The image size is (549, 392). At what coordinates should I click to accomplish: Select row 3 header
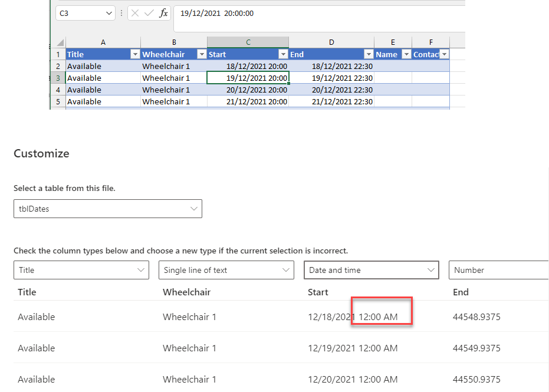coord(58,78)
